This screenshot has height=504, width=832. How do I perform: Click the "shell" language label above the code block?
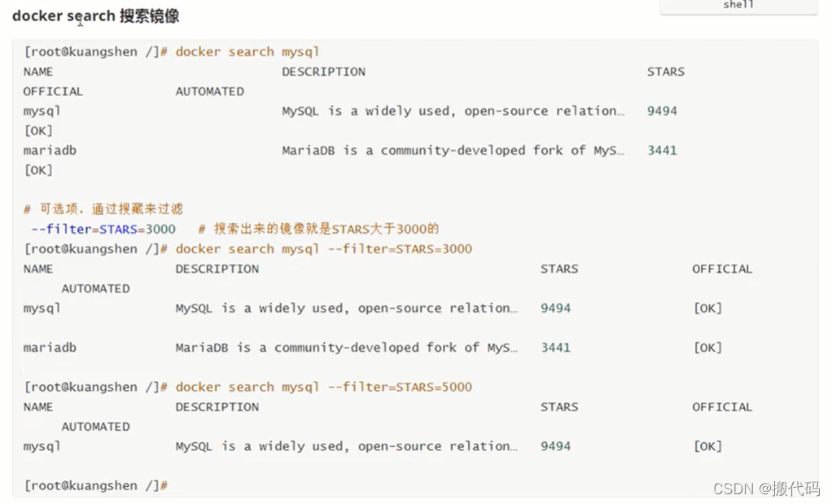(738, 5)
